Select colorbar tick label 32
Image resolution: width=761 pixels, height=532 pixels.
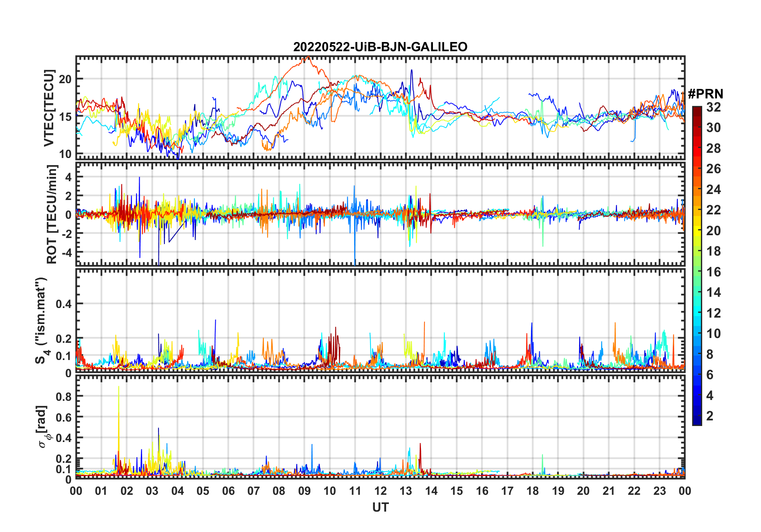click(713, 107)
